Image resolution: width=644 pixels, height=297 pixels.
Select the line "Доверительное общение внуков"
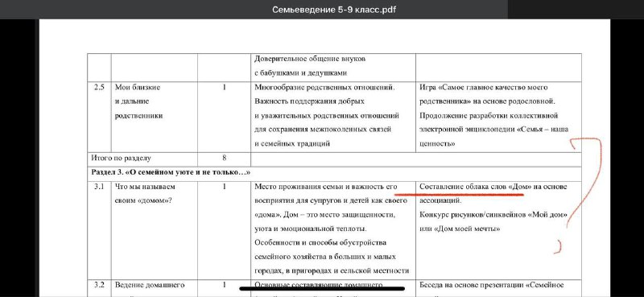pyautogui.click(x=310, y=59)
